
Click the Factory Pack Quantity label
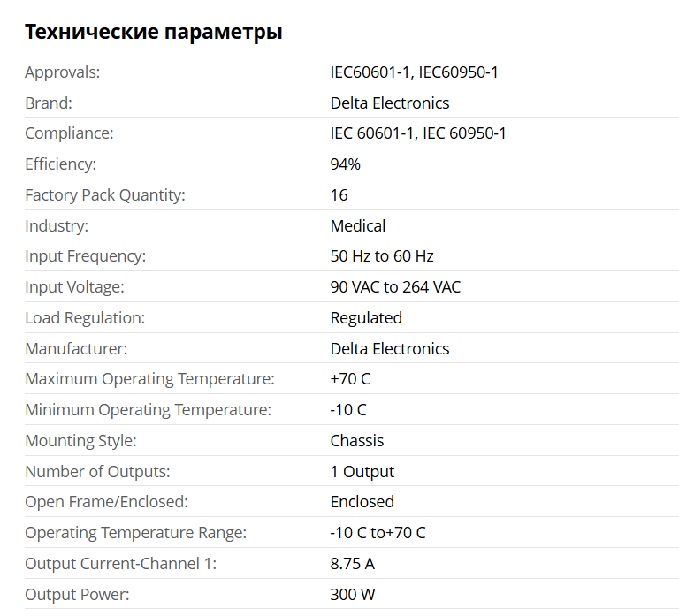pos(104,195)
